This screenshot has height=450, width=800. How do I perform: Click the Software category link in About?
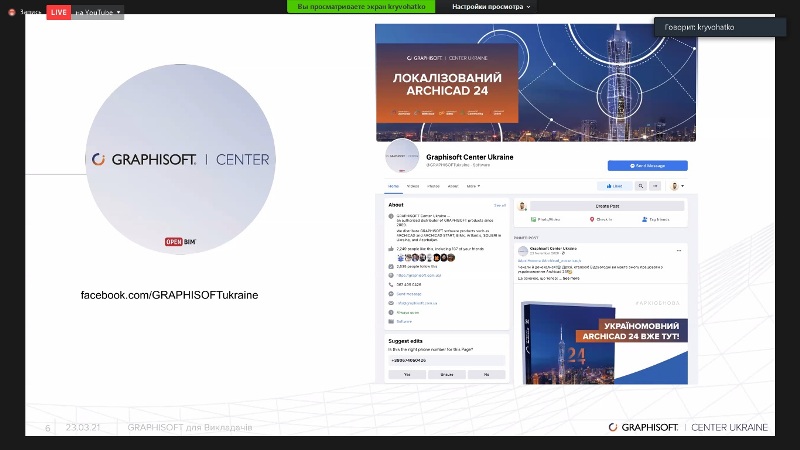point(404,321)
